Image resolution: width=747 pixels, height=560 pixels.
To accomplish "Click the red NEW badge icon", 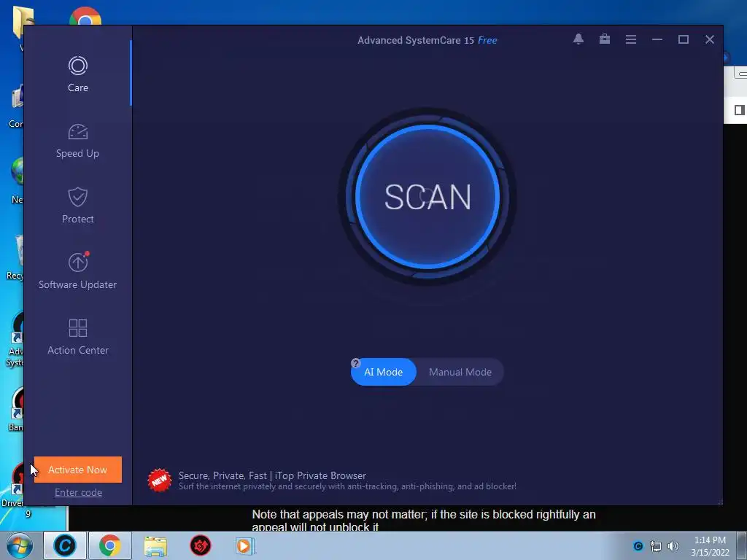I will pos(159,480).
